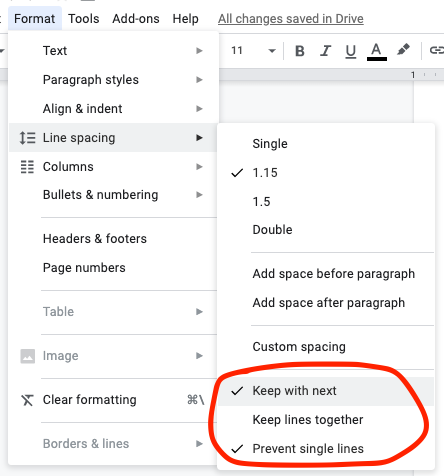Apply Underline formatting from toolbar
444x476 pixels.
click(350, 52)
